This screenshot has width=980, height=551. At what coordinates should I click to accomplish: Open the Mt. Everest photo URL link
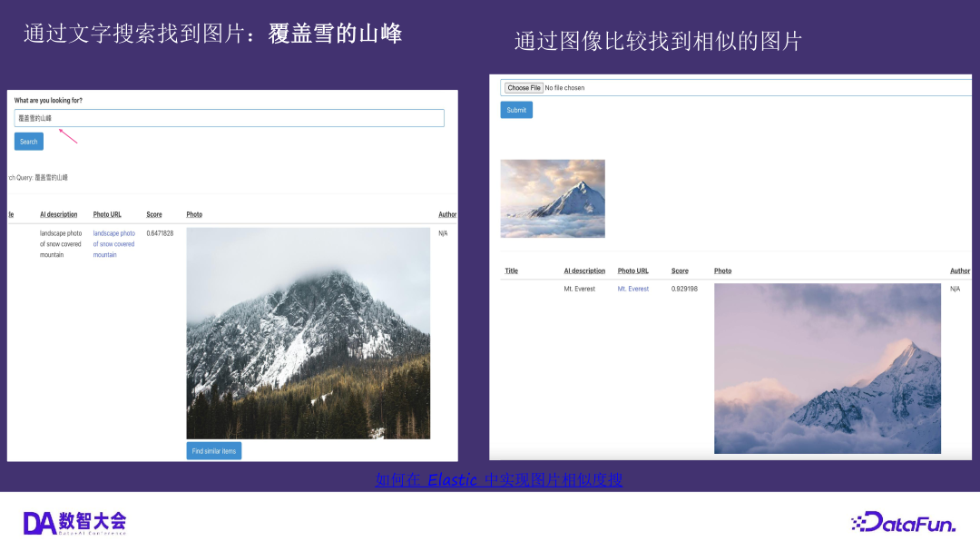click(x=632, y=288)
